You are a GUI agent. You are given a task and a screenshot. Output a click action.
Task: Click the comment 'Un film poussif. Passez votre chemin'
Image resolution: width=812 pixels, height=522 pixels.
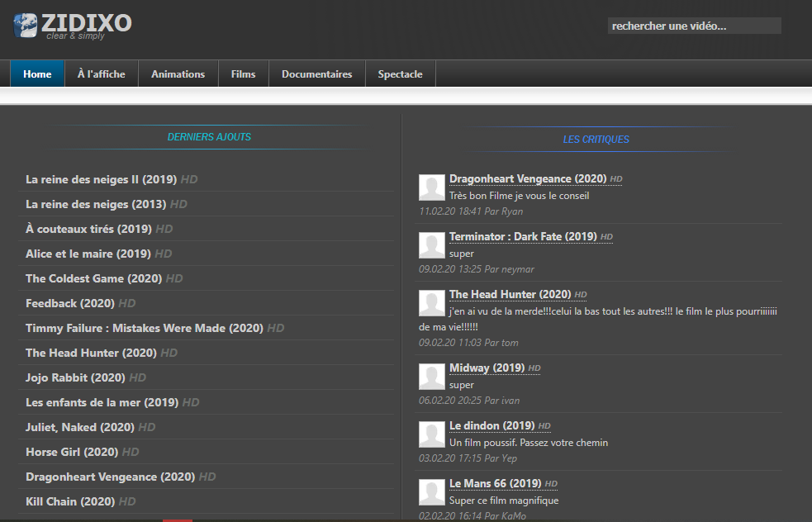[x=529, y=443]
